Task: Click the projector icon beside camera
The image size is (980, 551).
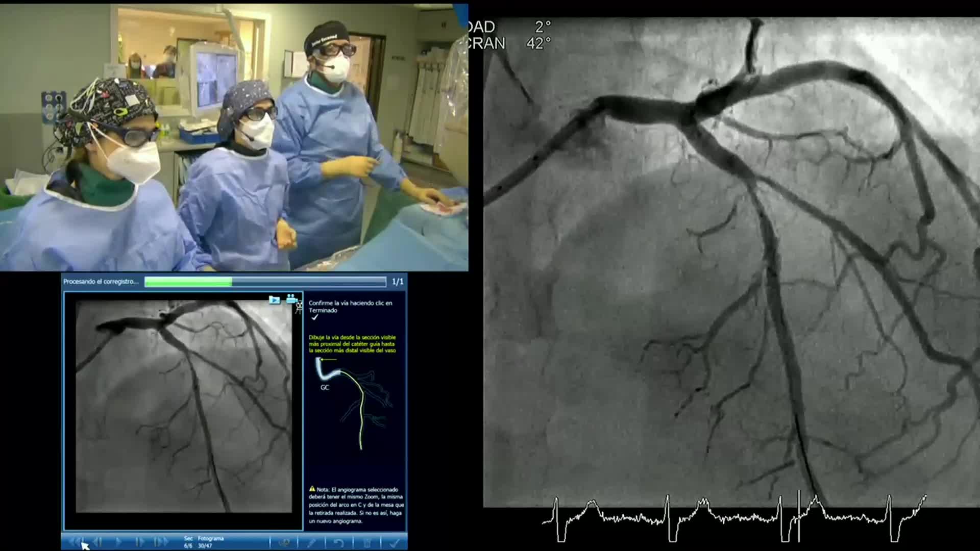Action: click(x=299, y=308)
